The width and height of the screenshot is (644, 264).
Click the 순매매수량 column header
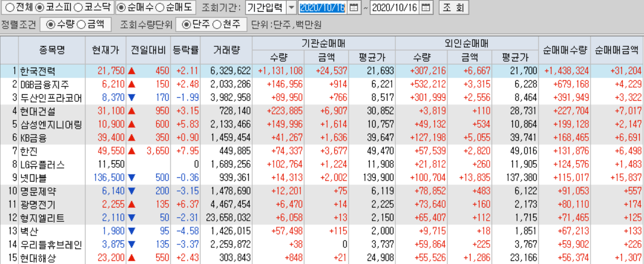tap(564, 50)
